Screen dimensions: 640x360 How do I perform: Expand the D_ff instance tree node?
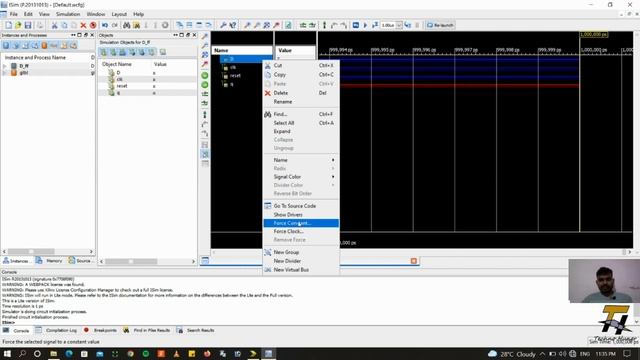(5, 66)
